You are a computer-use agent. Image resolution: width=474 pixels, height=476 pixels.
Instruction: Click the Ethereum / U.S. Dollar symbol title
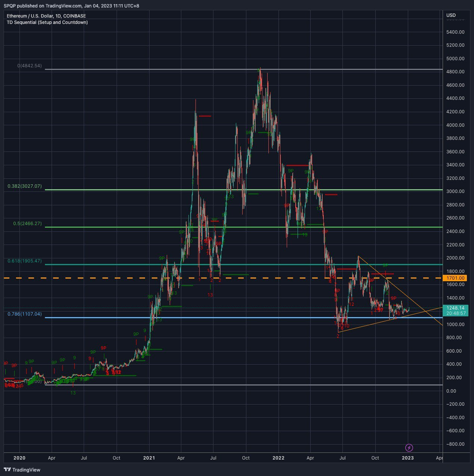[x=46, y=16]
